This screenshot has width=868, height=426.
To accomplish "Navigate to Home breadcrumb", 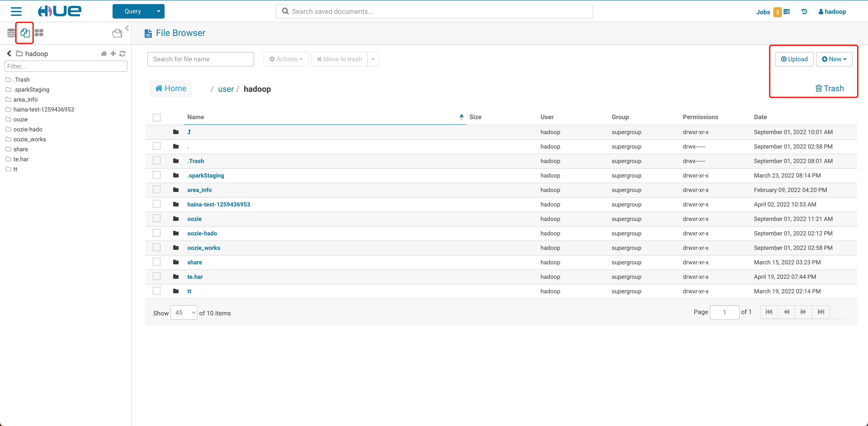I will [x=170, y=89].
